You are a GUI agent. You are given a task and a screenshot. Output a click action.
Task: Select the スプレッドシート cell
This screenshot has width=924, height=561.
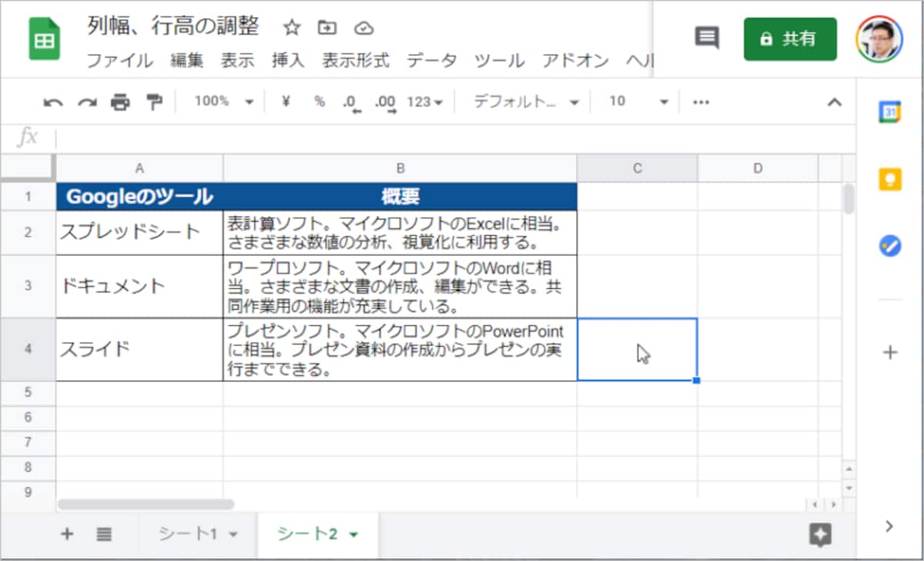pyautogui.click(x=139, y=232)
